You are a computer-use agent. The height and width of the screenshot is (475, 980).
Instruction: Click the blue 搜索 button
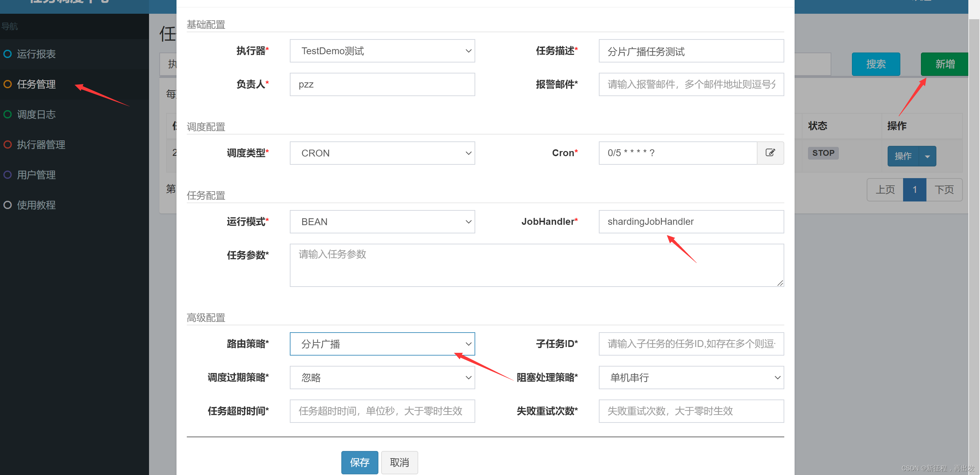pyautogui.click(x=876, y=64)
